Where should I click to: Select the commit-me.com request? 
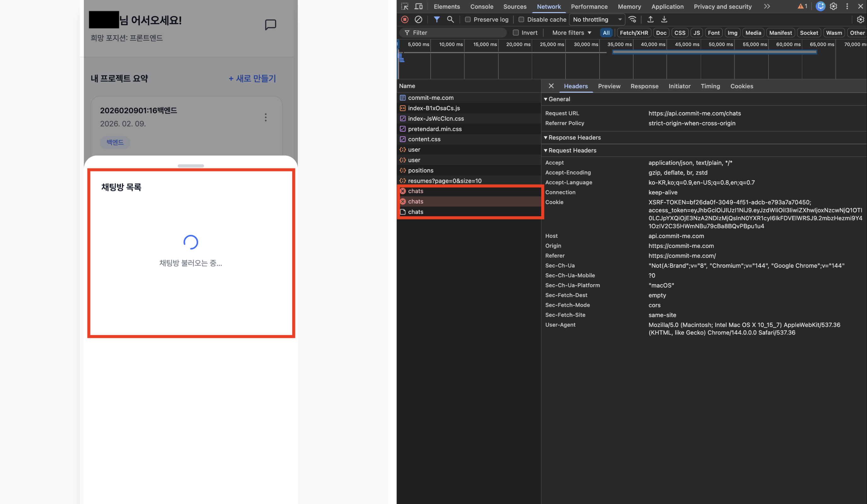pyautogui.click(x=468, y=98)
